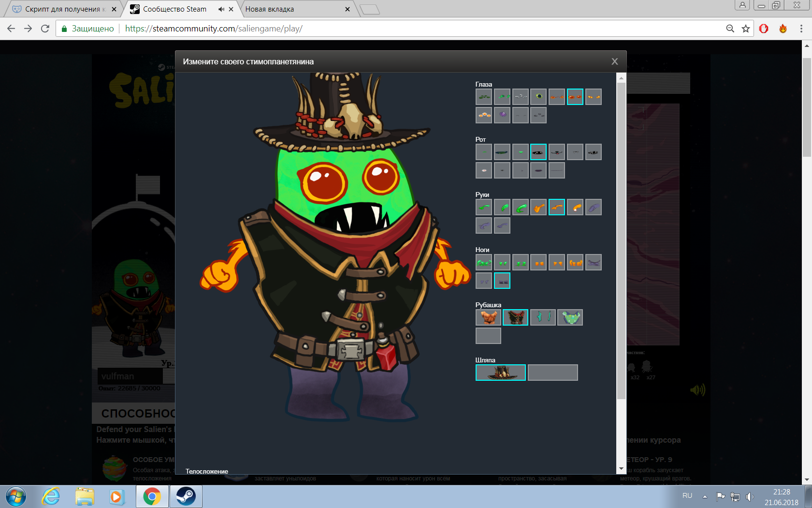The width and height of the screenshot is (812, 508).
Task: Choose the orange arm with white tip
Action: pyautogui.click(x=575, y=207)
